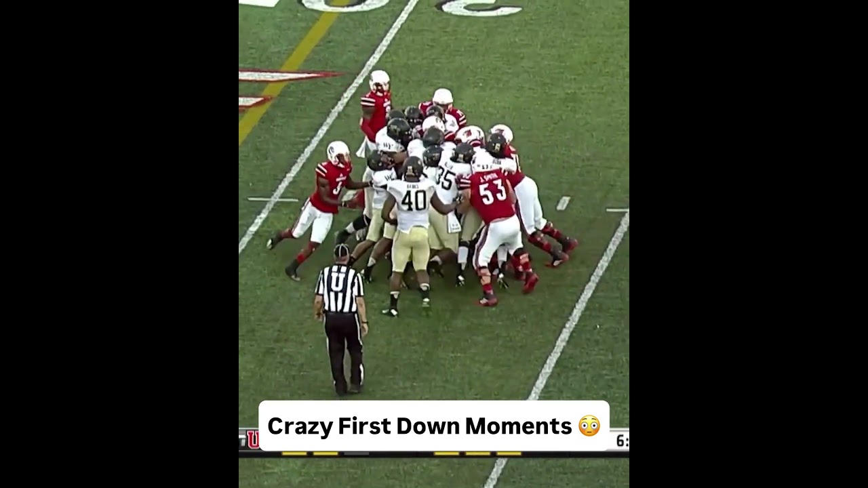
Task: Click the red U team logo on scoreboard
Action: point(253,439)
